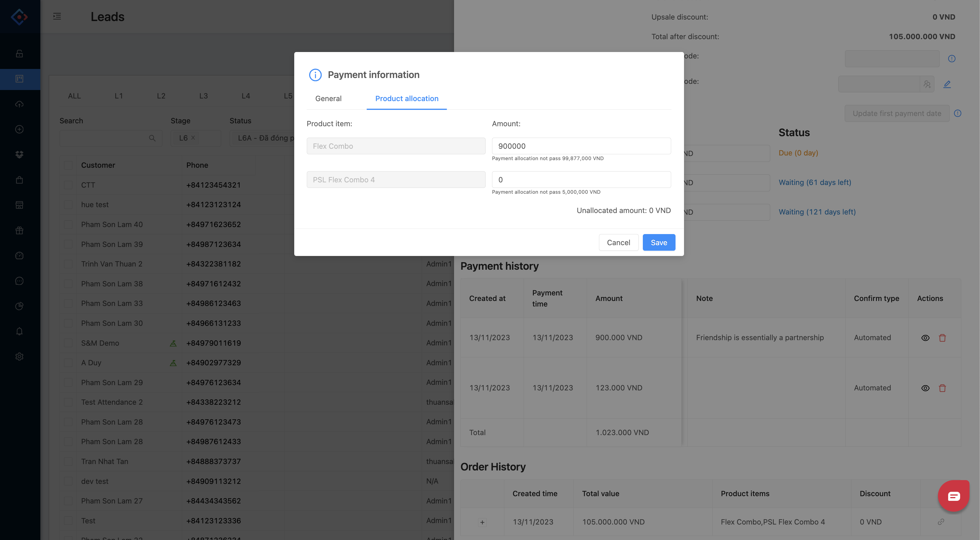Open the chat widget red button
This screenshot has height=540, width=980.
(x=953, y=496)
